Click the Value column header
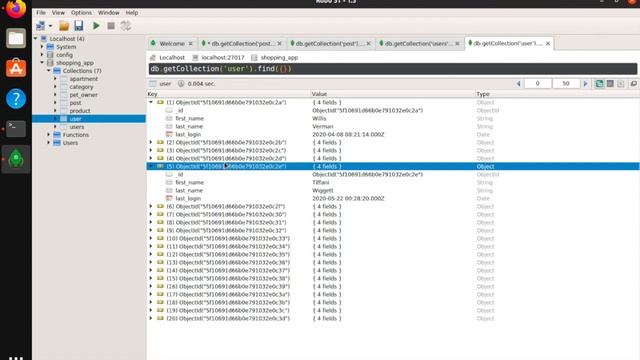Screen dimensions: 640x360 coord(319,94)
